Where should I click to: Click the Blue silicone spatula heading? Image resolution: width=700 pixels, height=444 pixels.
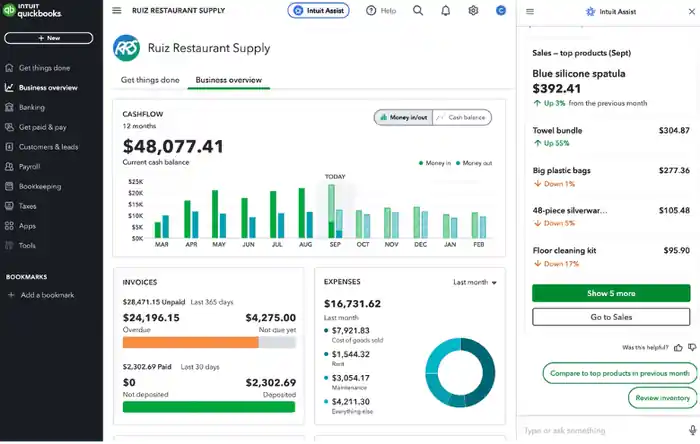579,74
